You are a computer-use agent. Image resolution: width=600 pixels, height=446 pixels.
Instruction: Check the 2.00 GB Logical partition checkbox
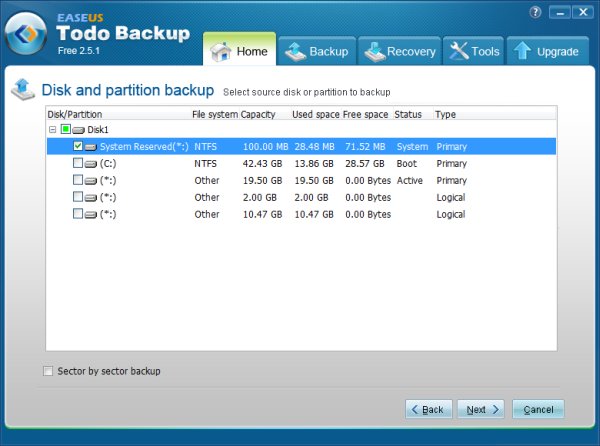tap(78, 197)
